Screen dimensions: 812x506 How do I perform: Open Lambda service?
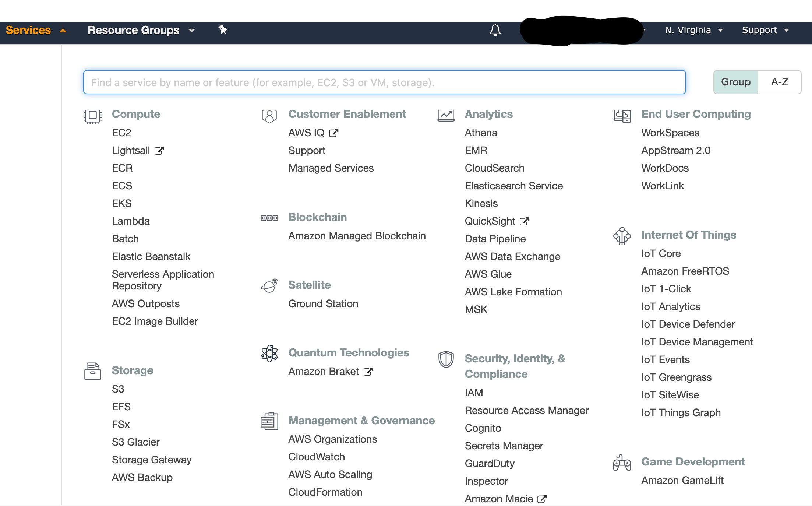click(x=131, y=221)
